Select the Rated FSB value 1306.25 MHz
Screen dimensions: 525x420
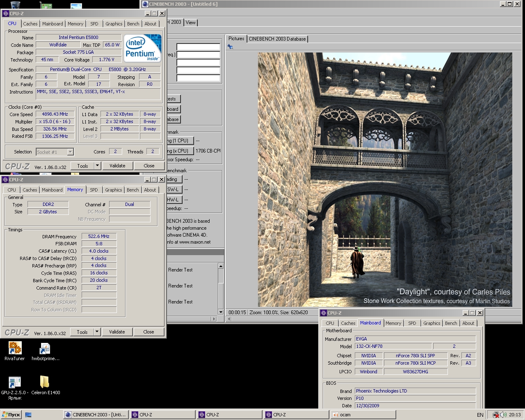(55, 136)
